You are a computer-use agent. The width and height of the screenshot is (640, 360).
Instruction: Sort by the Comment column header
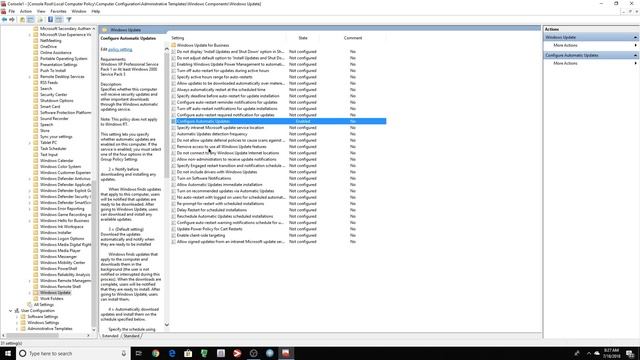pos(353,38)
